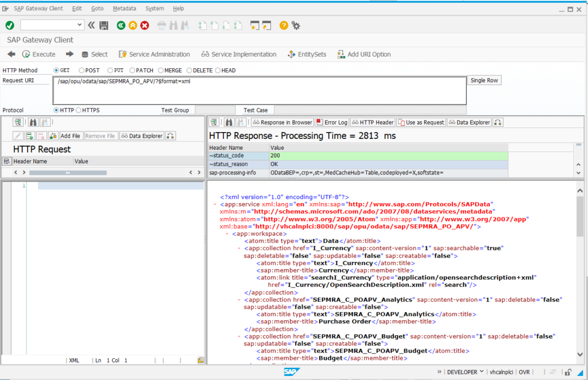
Task: Click the Test Group input field
Action: coord(215,110)
